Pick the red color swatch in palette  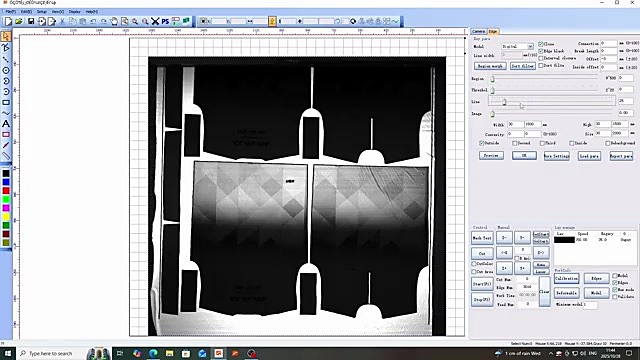[x=6, y=191]
